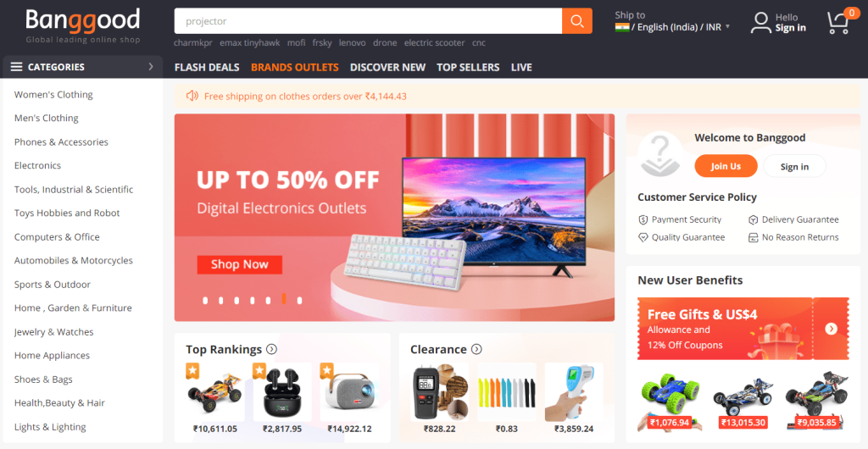This screenshot has height=449, width=868.
Task: Expand the Categories menu chevron
Action: (x=151, y=67)
